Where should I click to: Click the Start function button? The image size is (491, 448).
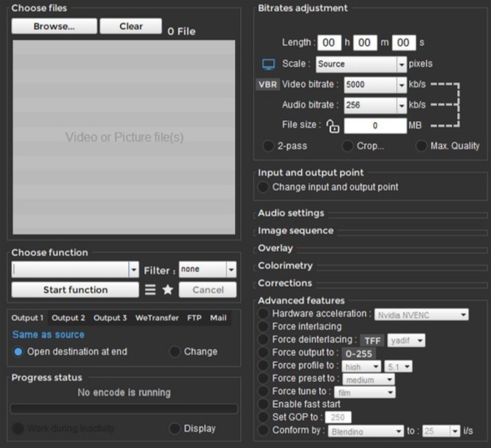pos(75,289)
